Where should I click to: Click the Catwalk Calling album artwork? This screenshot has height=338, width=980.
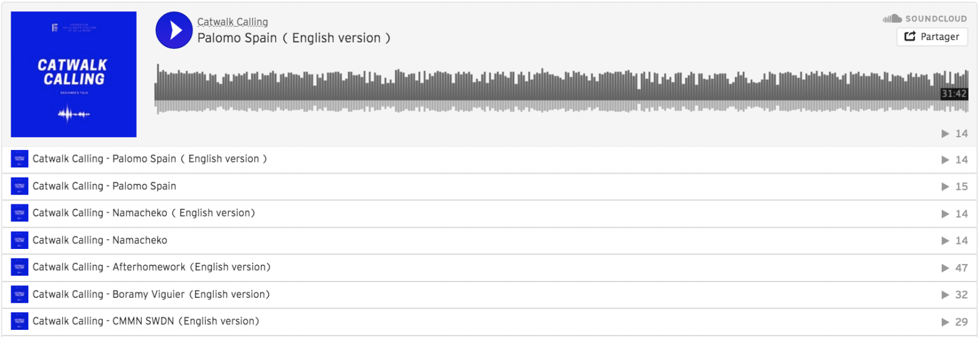74,74
